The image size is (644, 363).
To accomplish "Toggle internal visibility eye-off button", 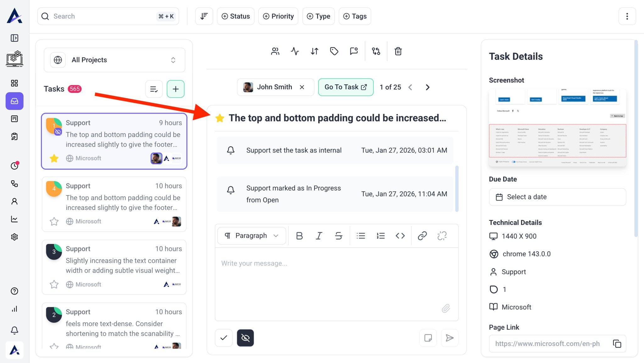I will (x=245, y=338).
